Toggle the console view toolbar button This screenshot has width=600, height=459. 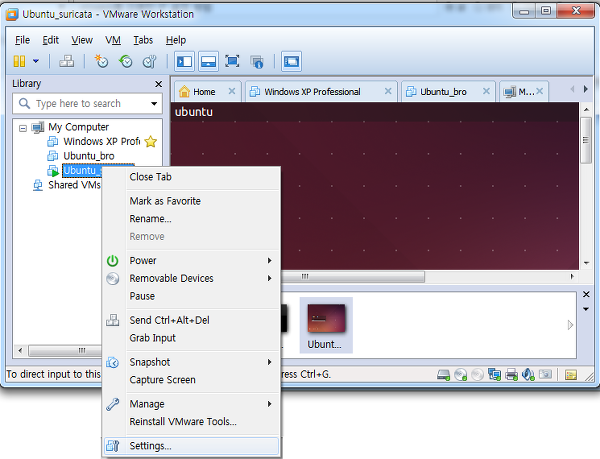[291, 61]
